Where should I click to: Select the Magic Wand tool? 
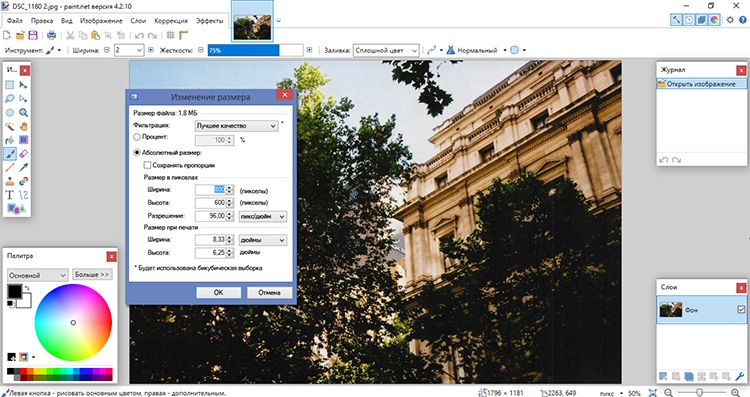(x=10, y=126)
